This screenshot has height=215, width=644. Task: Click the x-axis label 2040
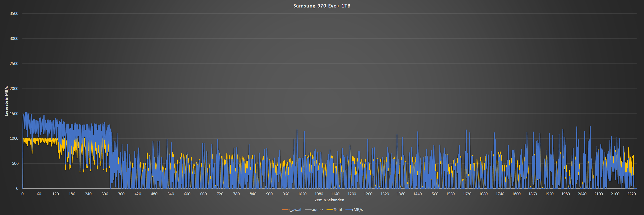582,194
